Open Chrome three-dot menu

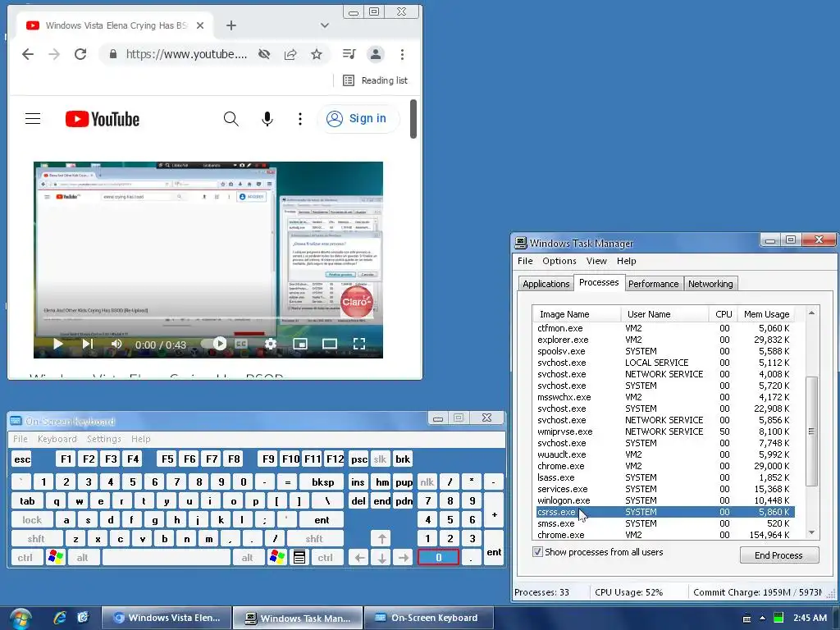point(402,54)
